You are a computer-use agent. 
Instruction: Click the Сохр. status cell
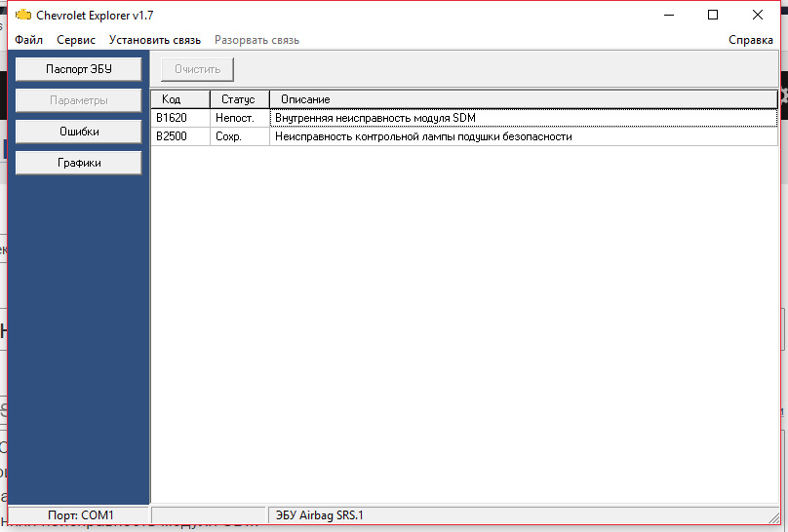click(240, 136)
